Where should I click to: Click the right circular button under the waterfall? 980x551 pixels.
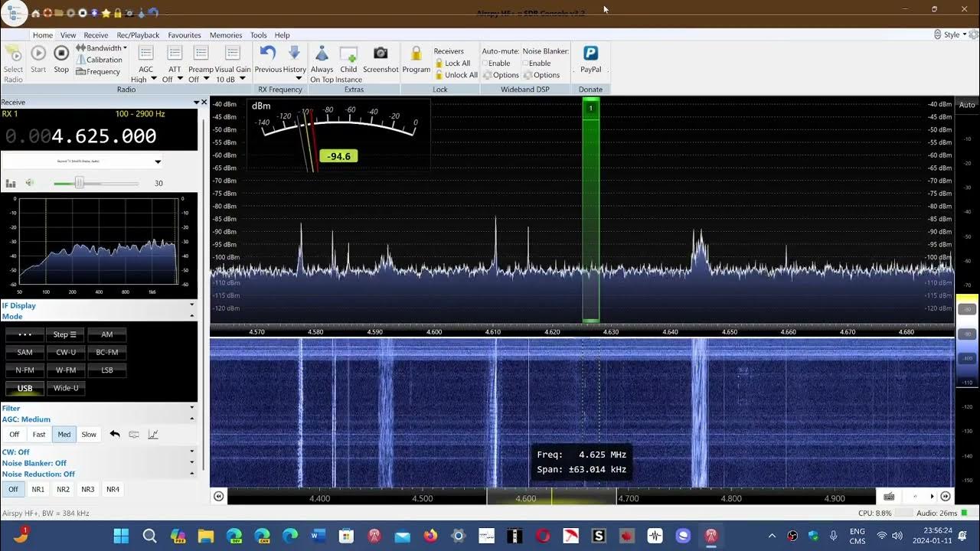point(946,496)
